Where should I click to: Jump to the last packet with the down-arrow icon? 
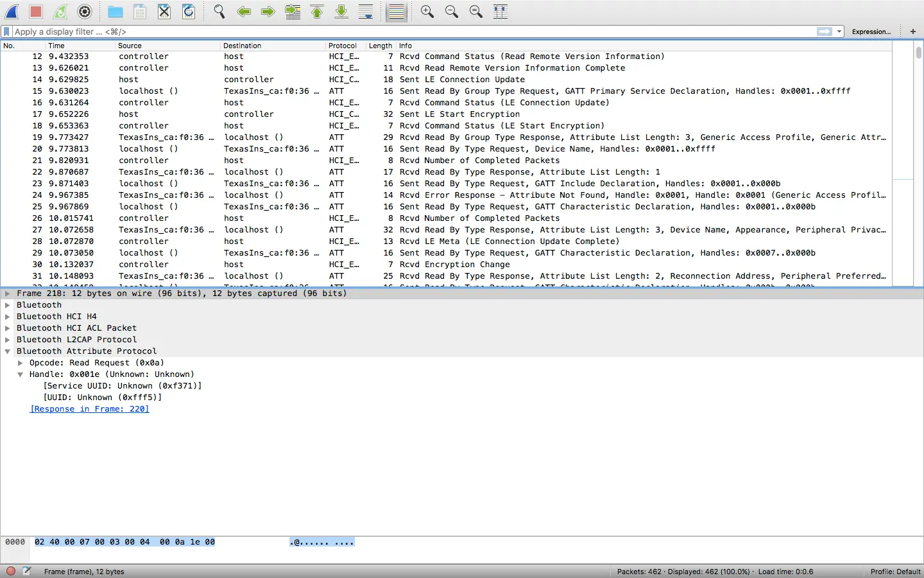click(341, 12)
